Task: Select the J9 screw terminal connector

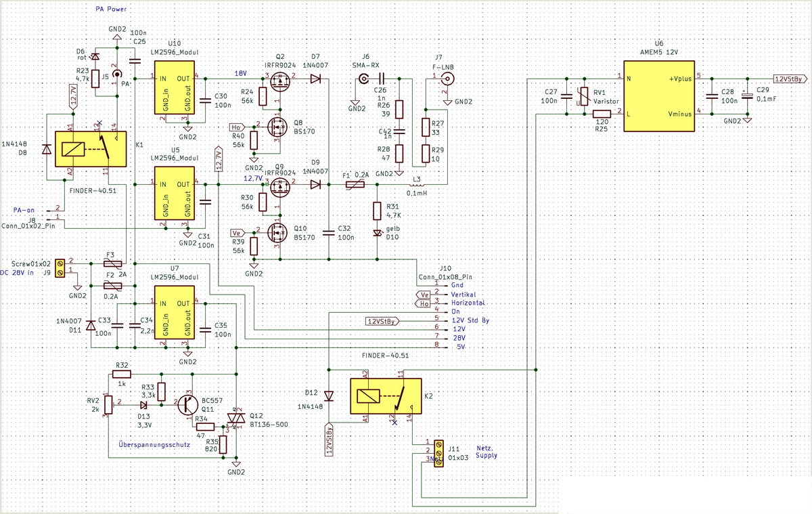Action: (59, 266)
